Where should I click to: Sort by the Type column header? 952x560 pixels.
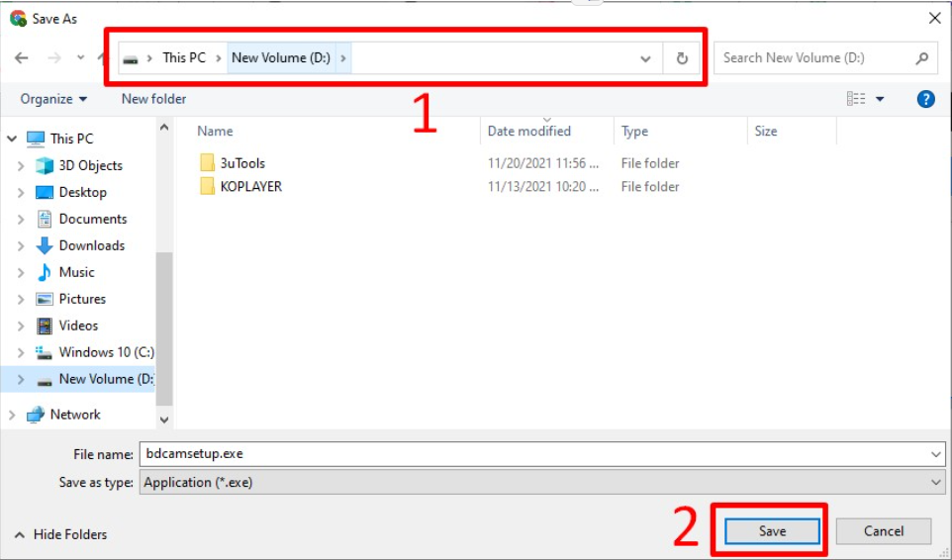[634, 131]
